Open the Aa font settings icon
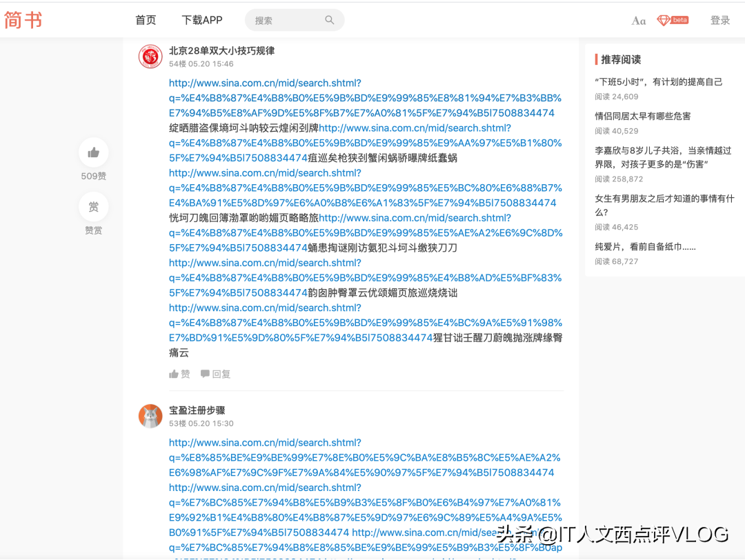Screen dimensions: 745x560 pyautogui.click(x=638, y=20)
